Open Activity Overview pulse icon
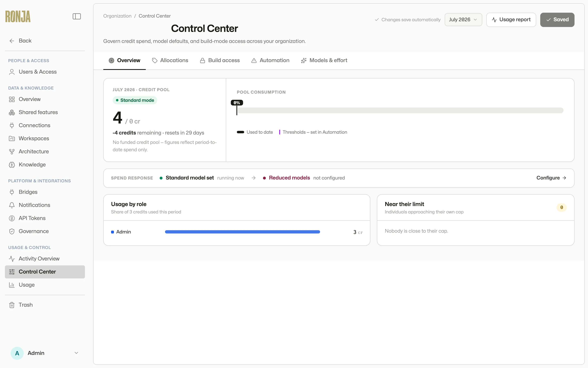Viewport: 588px width, 368px height. click(12, 259)
